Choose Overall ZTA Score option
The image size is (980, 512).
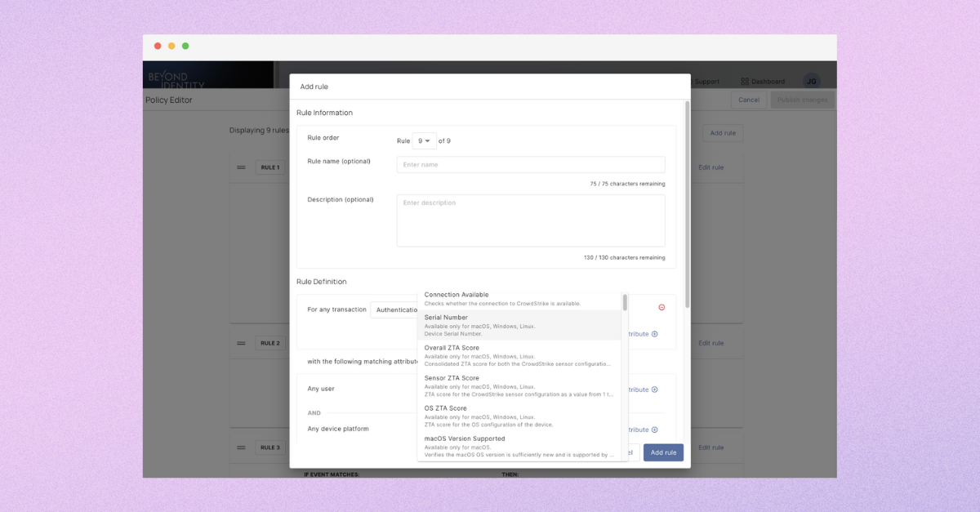click(x=519, y=355)
